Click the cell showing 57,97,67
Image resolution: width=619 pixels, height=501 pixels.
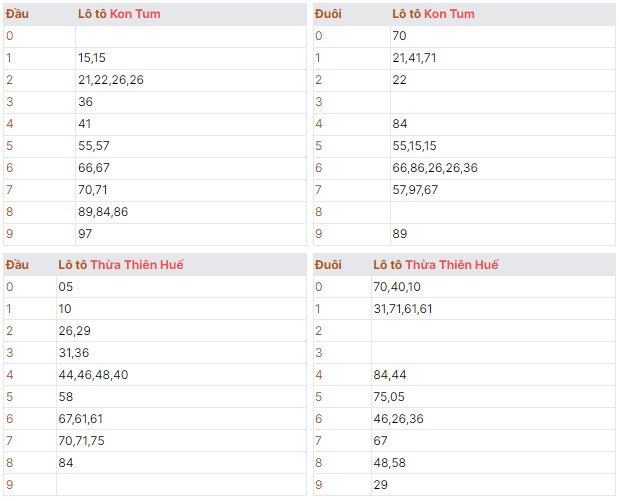[415, 190]
